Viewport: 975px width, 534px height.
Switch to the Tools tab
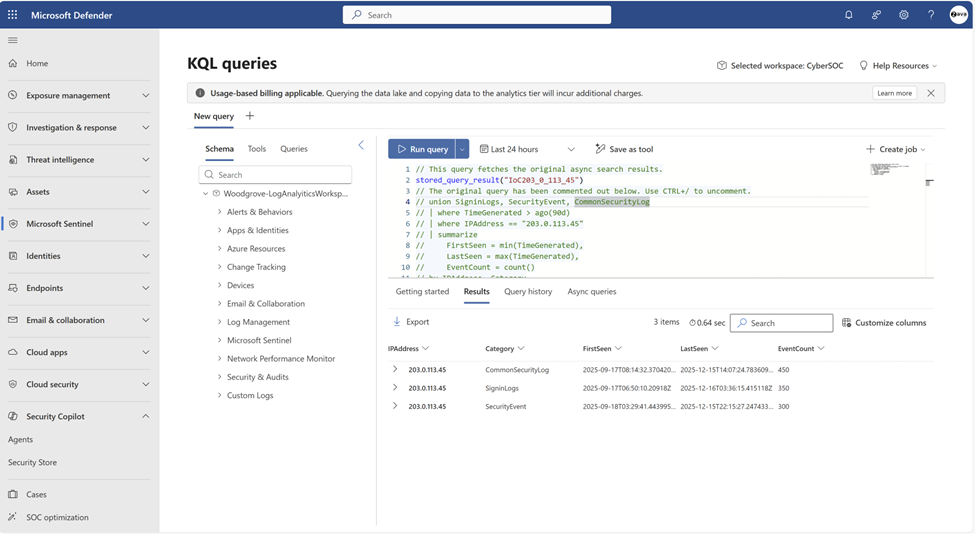pos(257,149)
